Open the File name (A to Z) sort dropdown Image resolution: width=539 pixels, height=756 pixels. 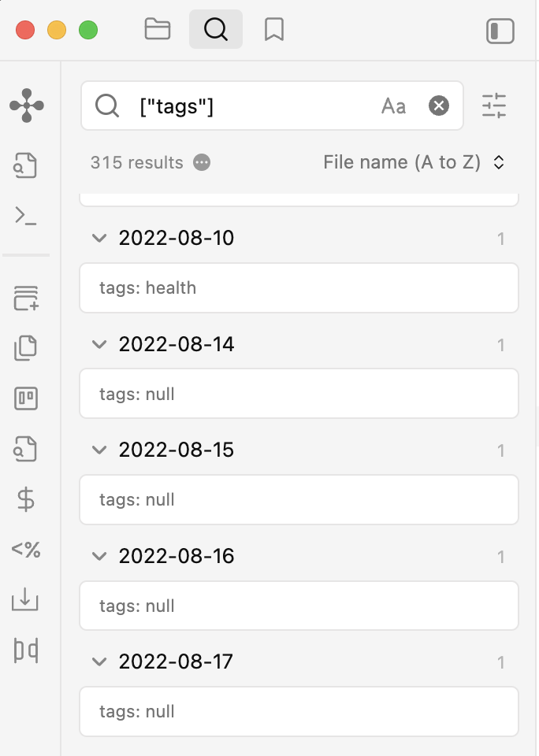414,162
